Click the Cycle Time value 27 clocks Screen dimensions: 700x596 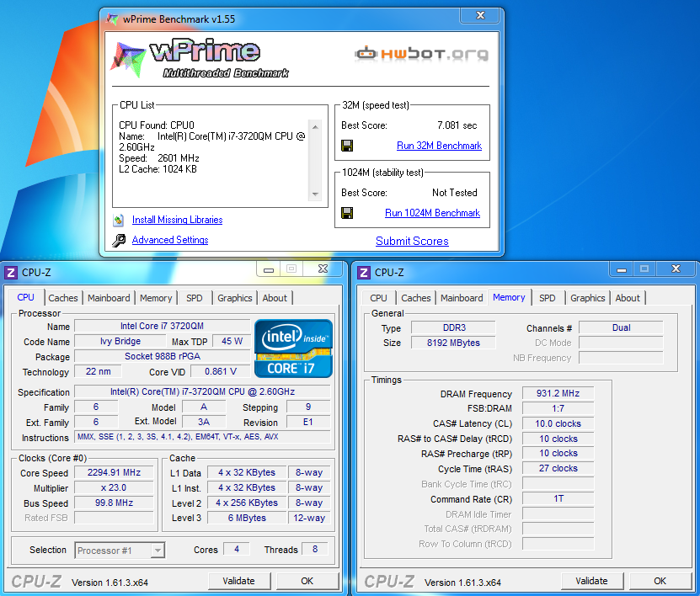pyautogui.click(x=558, y=468)
